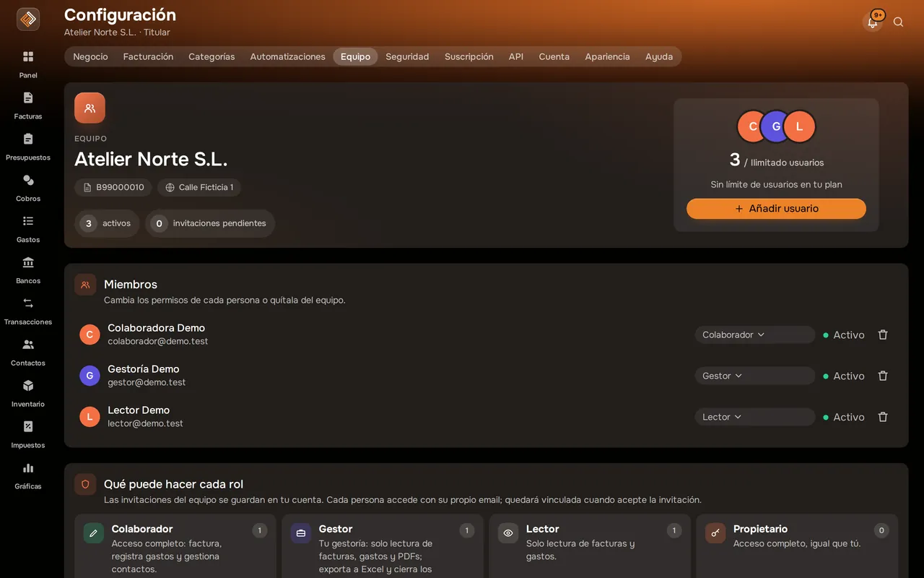Click the 3 activos counter chip
Screen dimensions: 924x578
tap(107, 223)
